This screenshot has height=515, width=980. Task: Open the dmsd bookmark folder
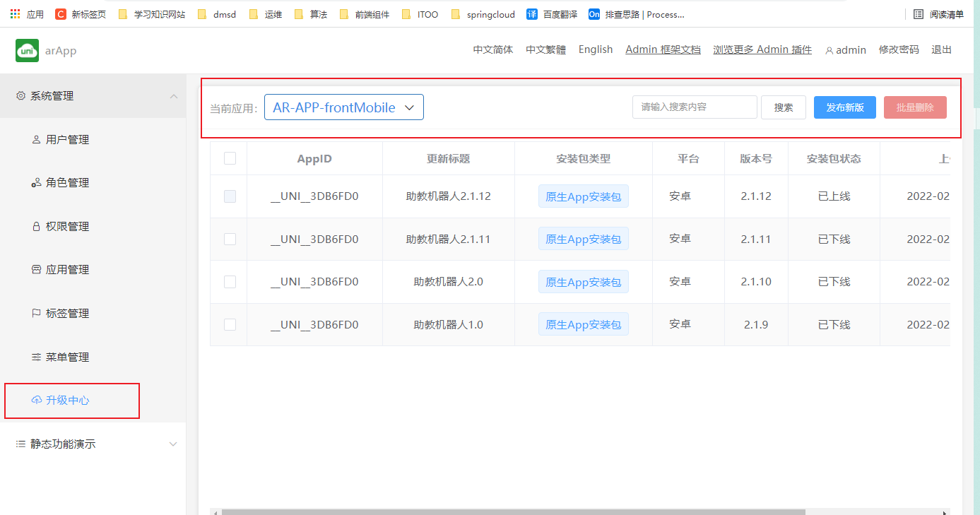pos(216,14)
